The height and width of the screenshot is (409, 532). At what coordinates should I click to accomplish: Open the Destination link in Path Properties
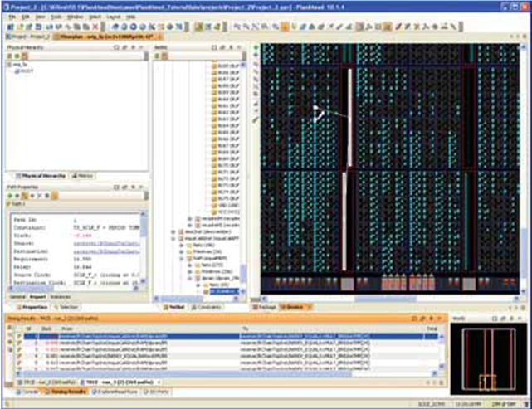pyautogui.click(x=106, y=251)
